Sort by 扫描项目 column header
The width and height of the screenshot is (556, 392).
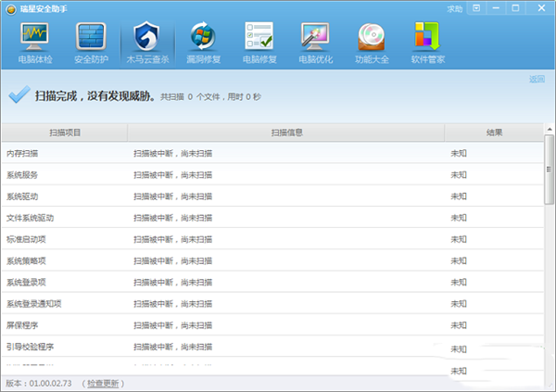[63, 133]
